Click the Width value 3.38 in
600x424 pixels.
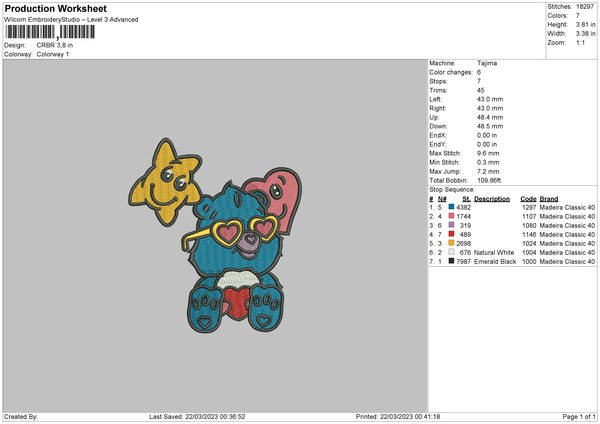[585, 34]
